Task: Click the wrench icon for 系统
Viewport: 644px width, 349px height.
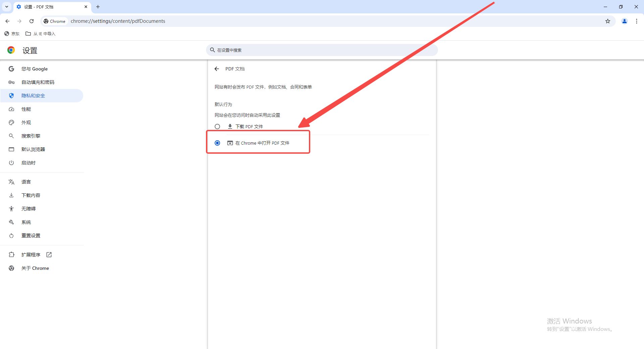Action: pos(11,222)
